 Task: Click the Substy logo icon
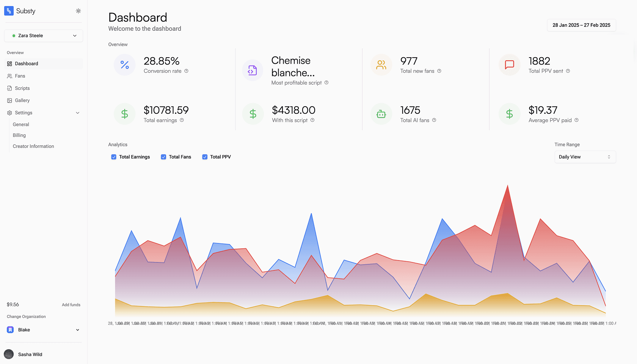9,11
